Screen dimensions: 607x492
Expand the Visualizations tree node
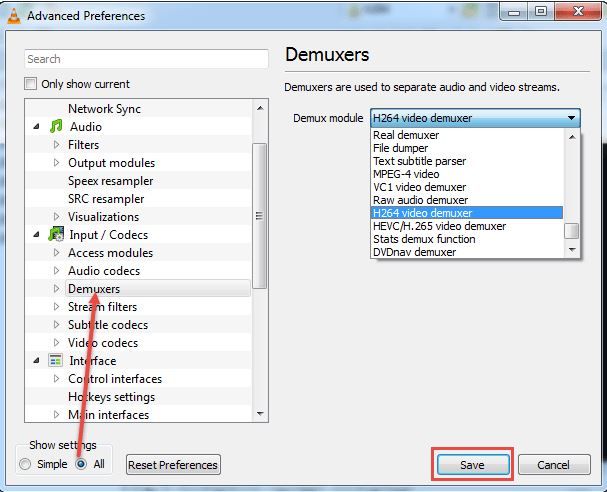[x=57, y=216]
